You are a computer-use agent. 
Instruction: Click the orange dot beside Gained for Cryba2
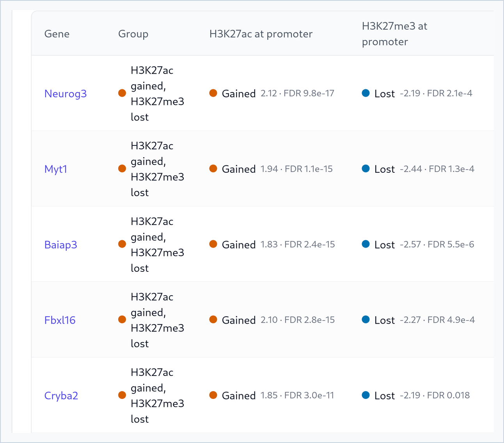point(213,395)
